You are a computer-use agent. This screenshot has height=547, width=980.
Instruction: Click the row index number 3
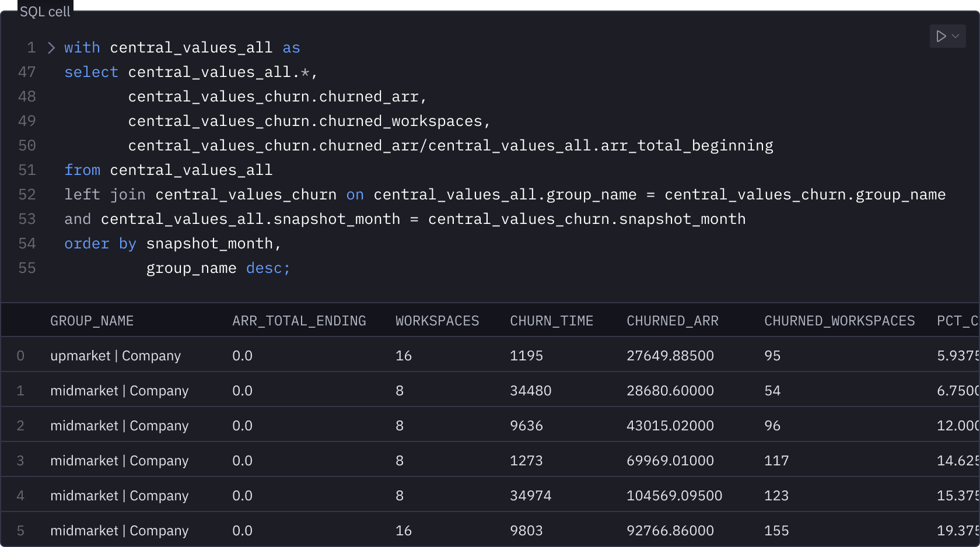click(x=20, y=460)
